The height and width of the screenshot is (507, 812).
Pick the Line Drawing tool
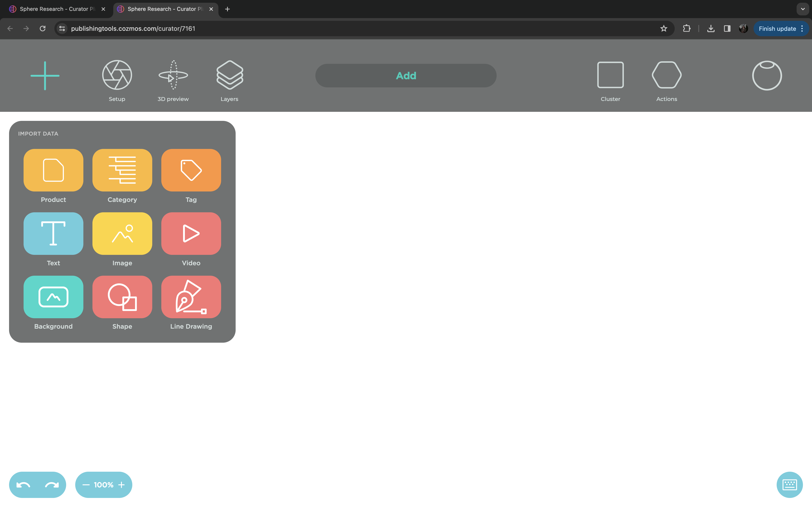point(191,297)
